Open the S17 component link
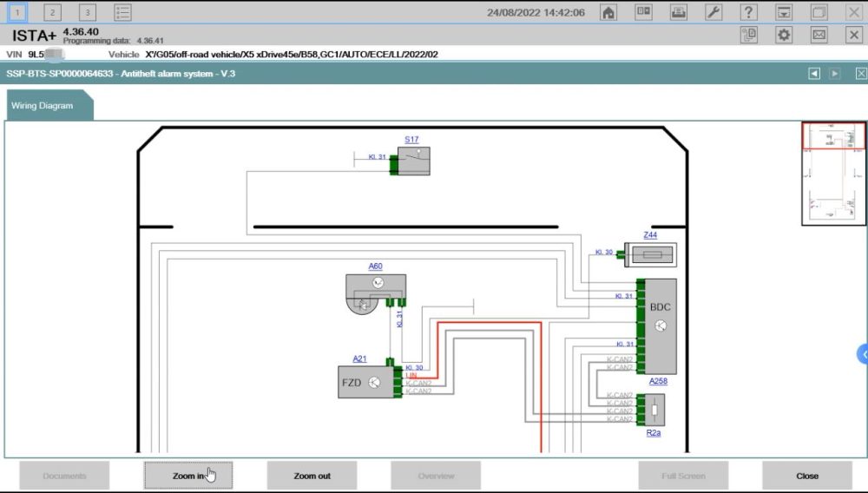 tap(411, 140)
